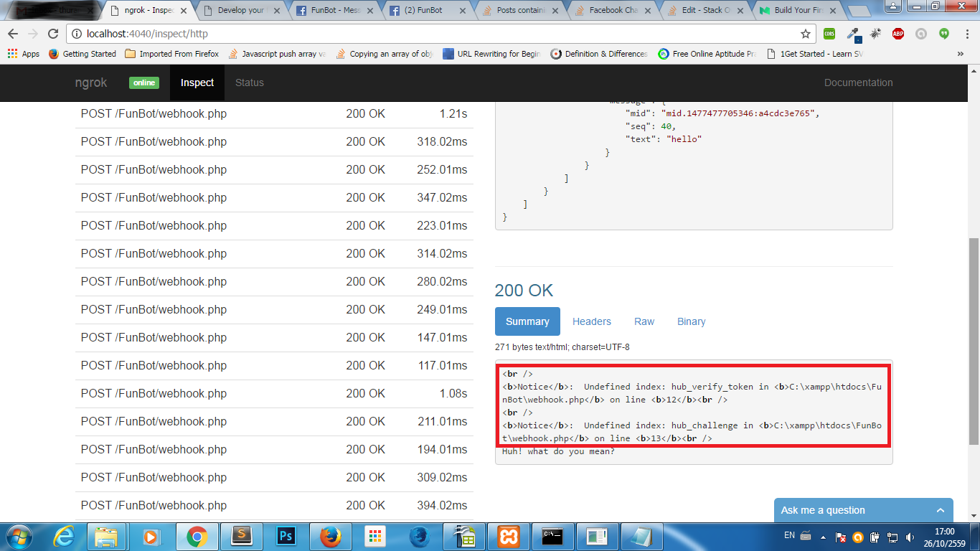
Task: Click the ngrok brand logo link
Action: [x=91, y=83]
